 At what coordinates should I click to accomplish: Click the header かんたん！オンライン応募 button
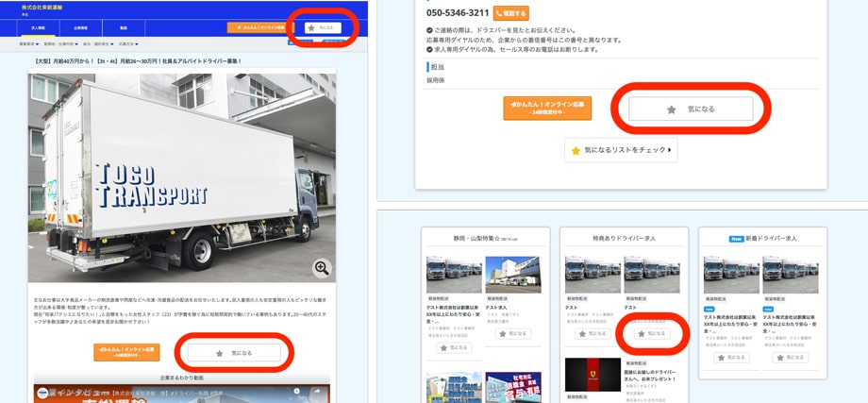pos(260,27)
